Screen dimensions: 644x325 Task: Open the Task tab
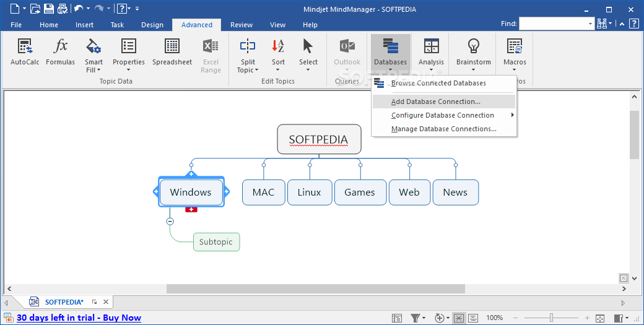pyautogui.click(x=117, y=25)
